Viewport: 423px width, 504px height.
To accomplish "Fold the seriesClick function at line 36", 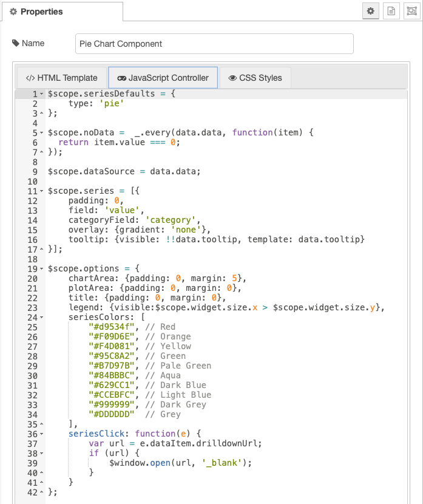I will click(41, 434).
